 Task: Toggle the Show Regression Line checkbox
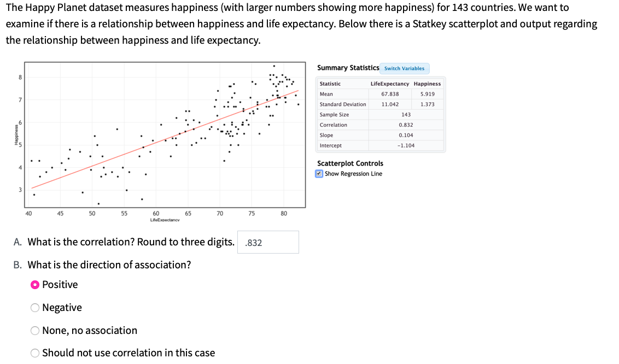319,173
